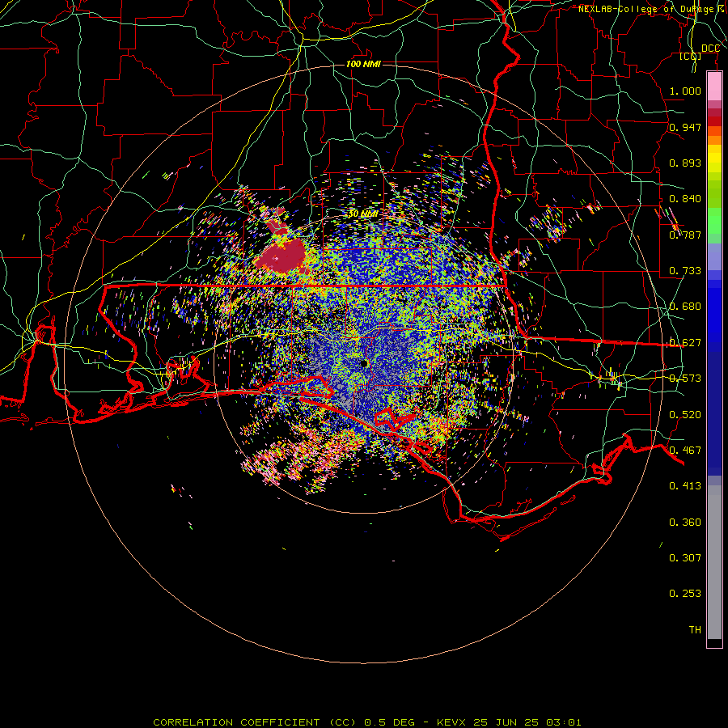Image resolution: width=728 pixels, height=728 pixels.
Task: Click the 0.680 scale label
Action: click(x=685, y=307)
